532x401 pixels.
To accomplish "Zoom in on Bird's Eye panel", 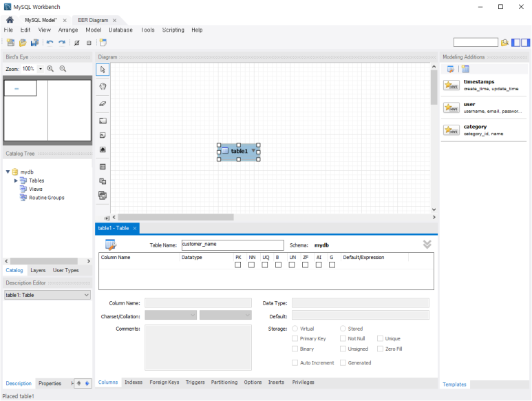I will click(x=50, y=69).
